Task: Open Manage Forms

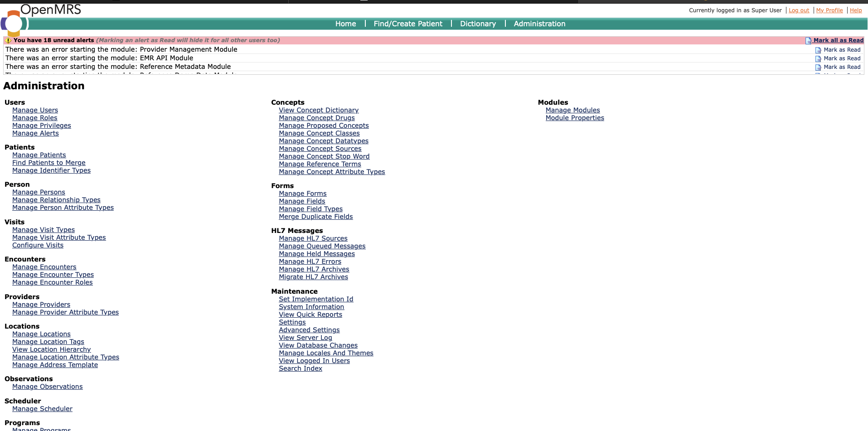Action: point(302,194)
